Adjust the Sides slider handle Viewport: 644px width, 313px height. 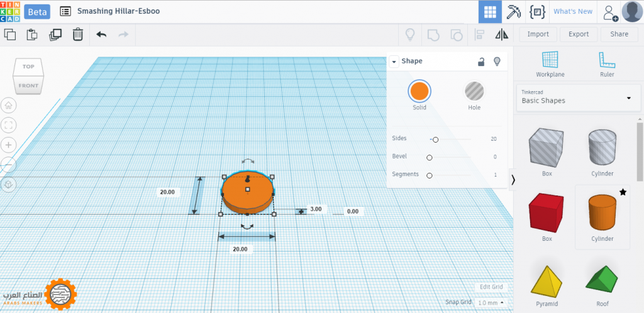click(435, 139)
